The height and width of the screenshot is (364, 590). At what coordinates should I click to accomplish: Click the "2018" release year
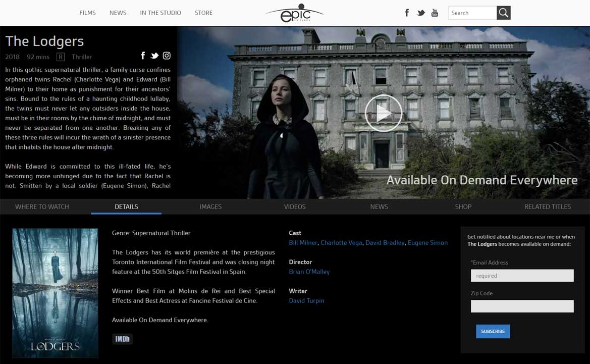pyautogui.click(x=13, y=57)
